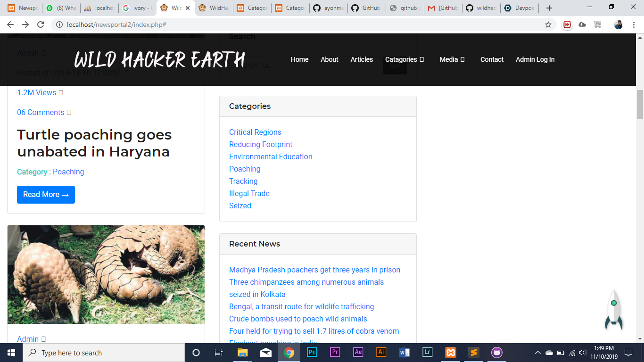Click the browser address bar URL

pos(116,25)
